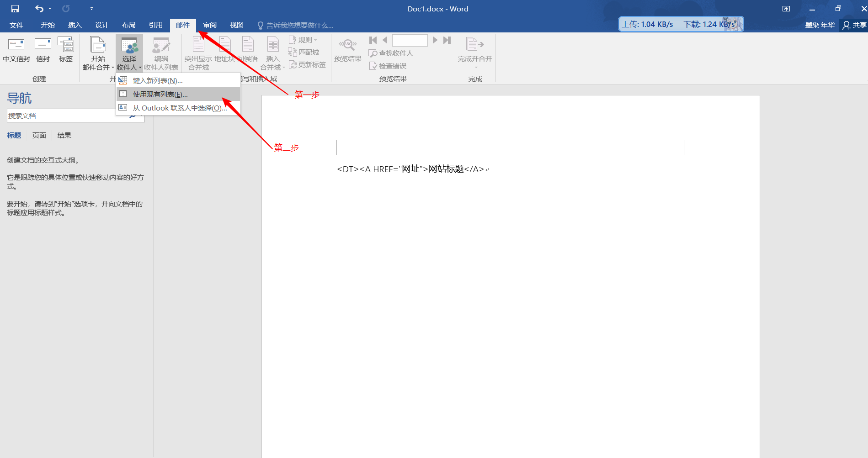The height and width of the screenshot is (458, 868).
Task: Switch to the 布局 ribbon tab
Action: (129, 25)
